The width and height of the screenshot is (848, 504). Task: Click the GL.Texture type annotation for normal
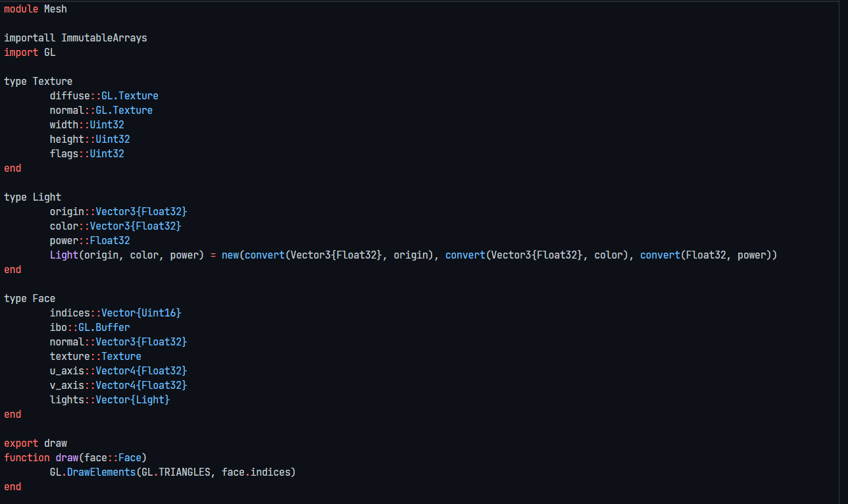click(x=124, y=110)
